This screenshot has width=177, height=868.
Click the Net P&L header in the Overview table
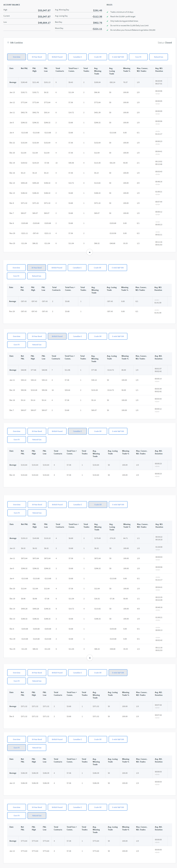coord(24,68)
